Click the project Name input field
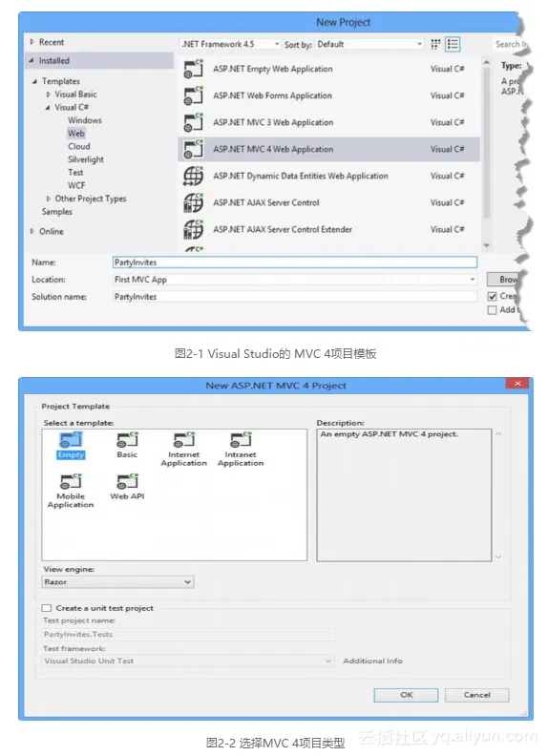Screen dimensions: 548x756 [x=295, y=262]
